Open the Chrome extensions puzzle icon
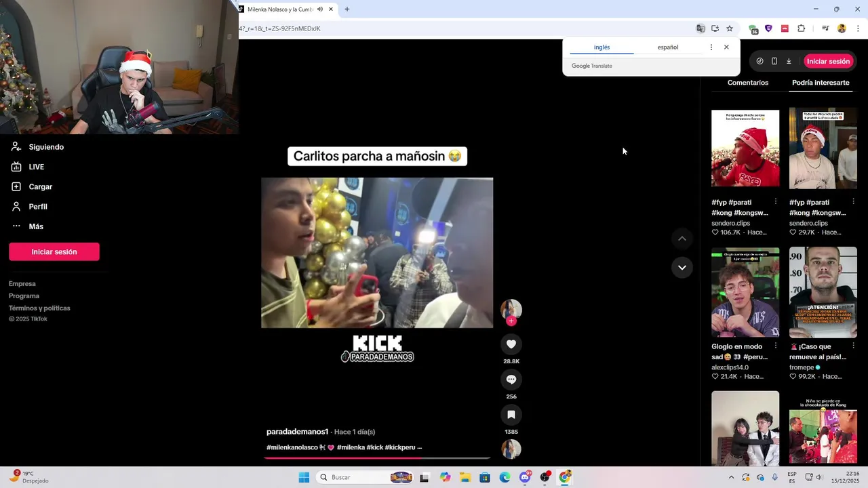 coord(801,28)
